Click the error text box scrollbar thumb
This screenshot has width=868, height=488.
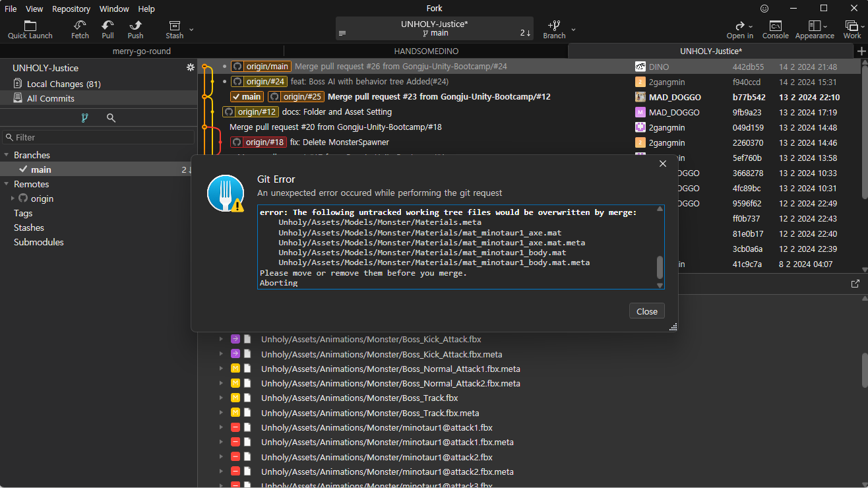(x=660, y=267)
